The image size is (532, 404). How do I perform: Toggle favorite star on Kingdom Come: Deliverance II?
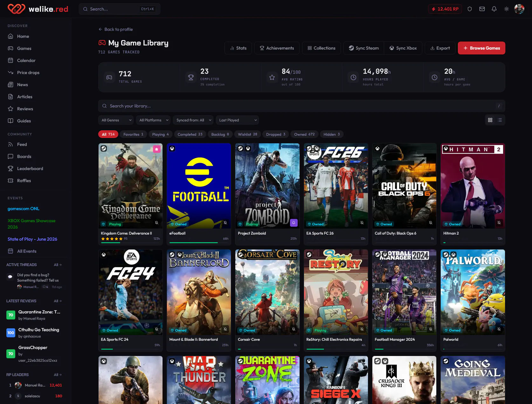(x=156, y=149)
